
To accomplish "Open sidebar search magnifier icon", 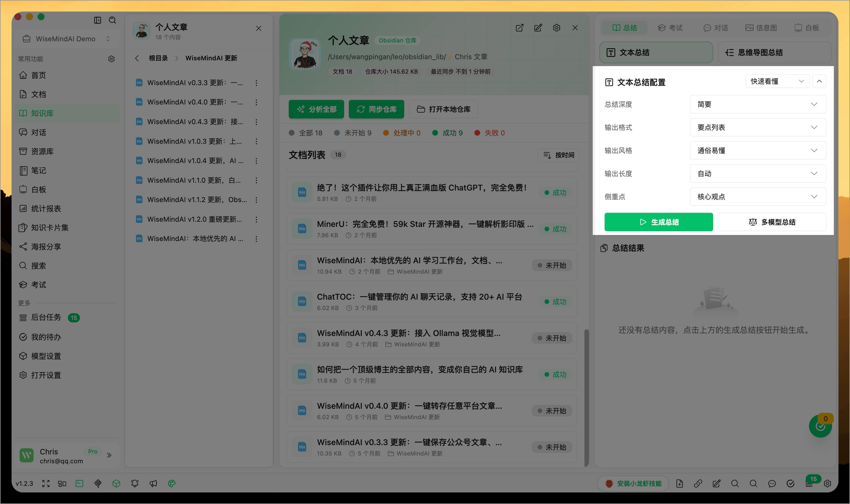I will pos(112,20).
